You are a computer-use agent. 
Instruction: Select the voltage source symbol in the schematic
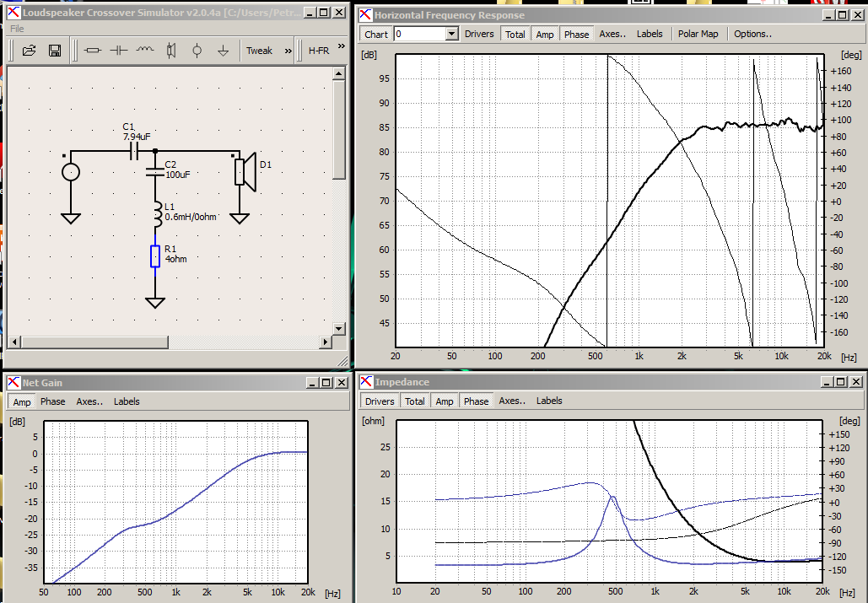71,172
